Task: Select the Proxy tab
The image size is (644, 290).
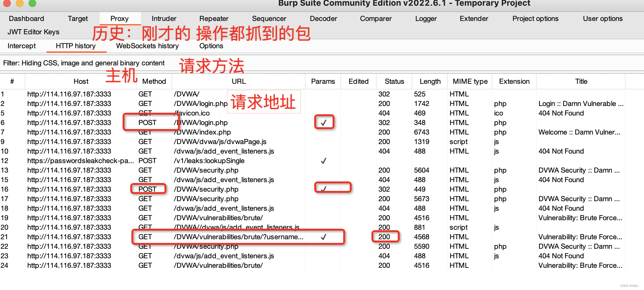Action: point(119,19)
